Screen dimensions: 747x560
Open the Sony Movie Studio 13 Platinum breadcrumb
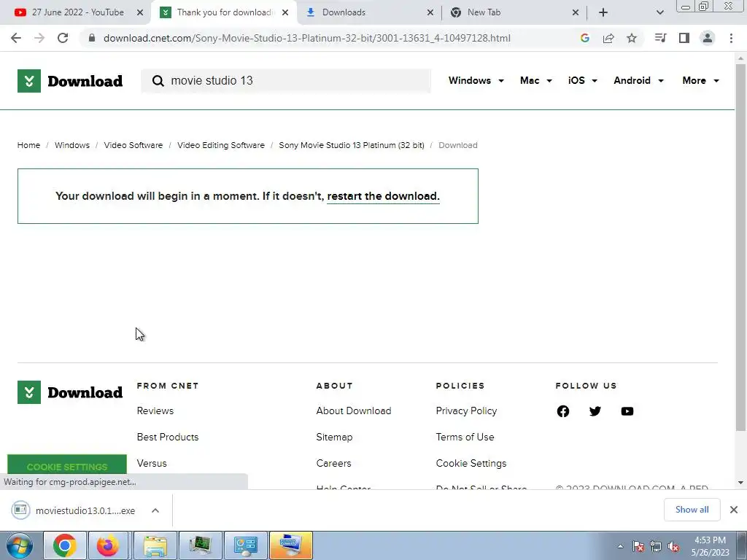coord(351,145)
